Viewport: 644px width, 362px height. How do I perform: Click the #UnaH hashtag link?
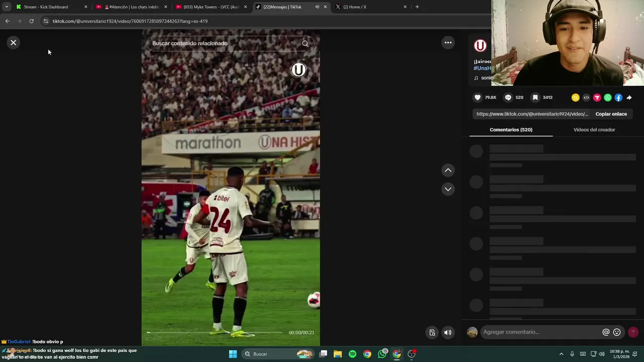(x=482, y=68)
